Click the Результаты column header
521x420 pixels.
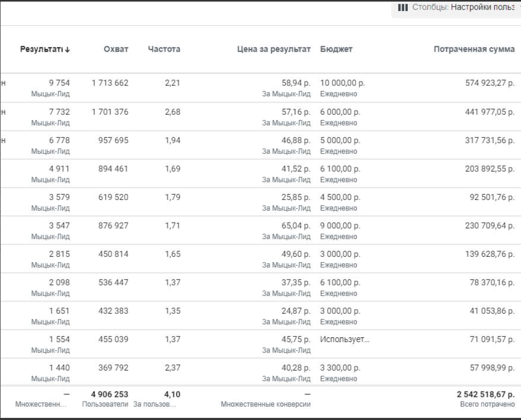(42, 49)
